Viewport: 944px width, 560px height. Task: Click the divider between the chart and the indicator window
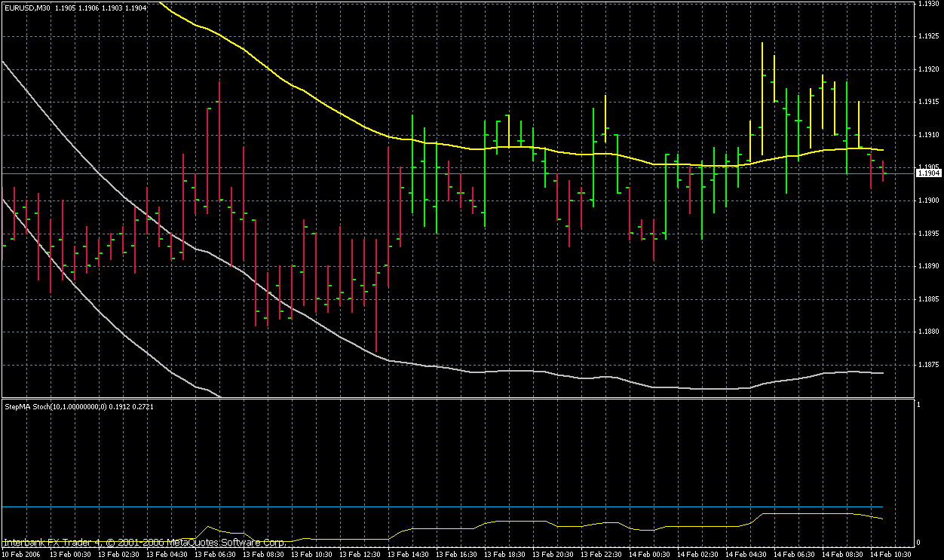pos(457,398)
